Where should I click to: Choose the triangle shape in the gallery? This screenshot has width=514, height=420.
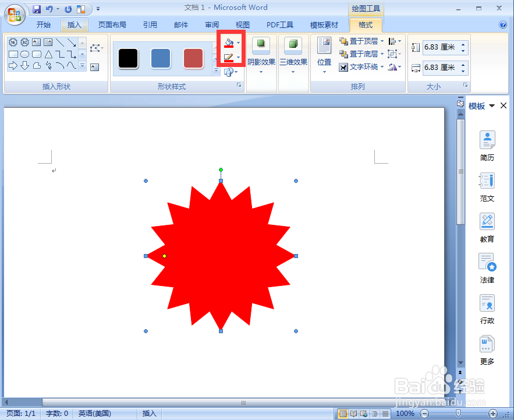[48, 54]
